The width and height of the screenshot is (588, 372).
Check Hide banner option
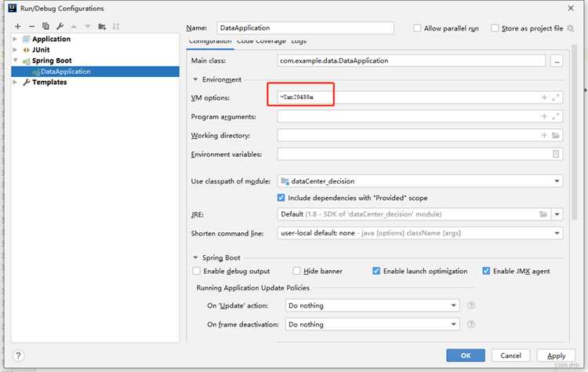(296, 271)
